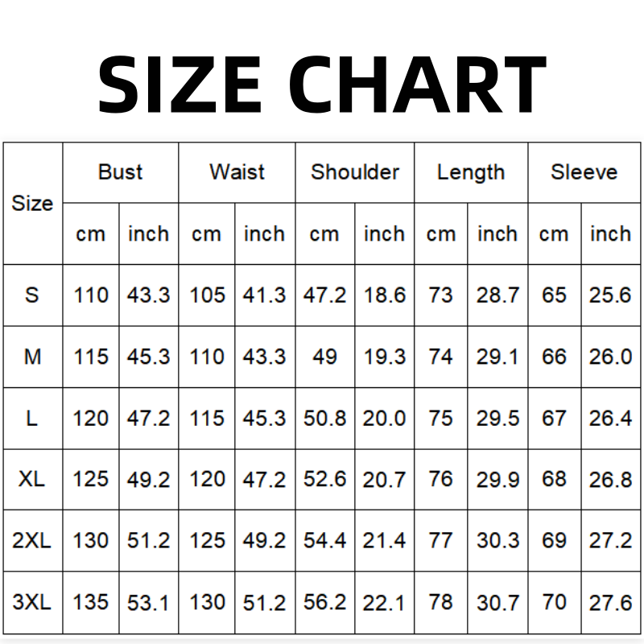Click the Shoulder column header
Screen dimensions: 644x644
(355, 172)
